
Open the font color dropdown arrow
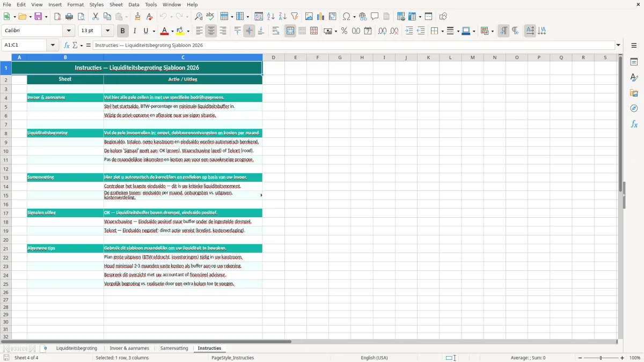[x=173, y=31]
